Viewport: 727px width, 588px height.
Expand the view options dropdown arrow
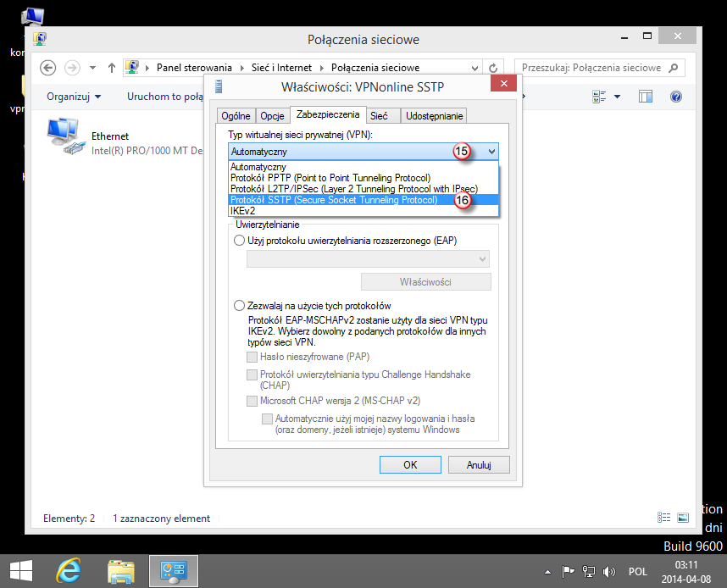coord(617,97)
